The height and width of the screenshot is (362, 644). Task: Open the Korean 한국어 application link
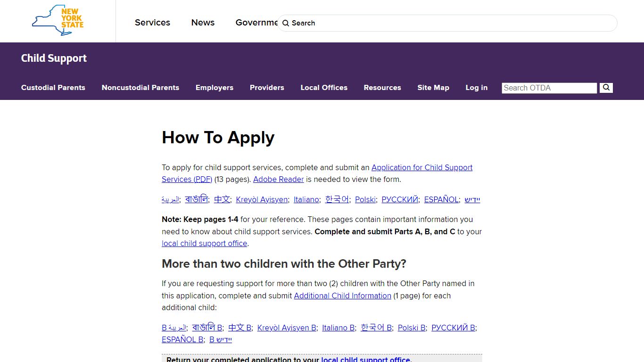(337, 199)
